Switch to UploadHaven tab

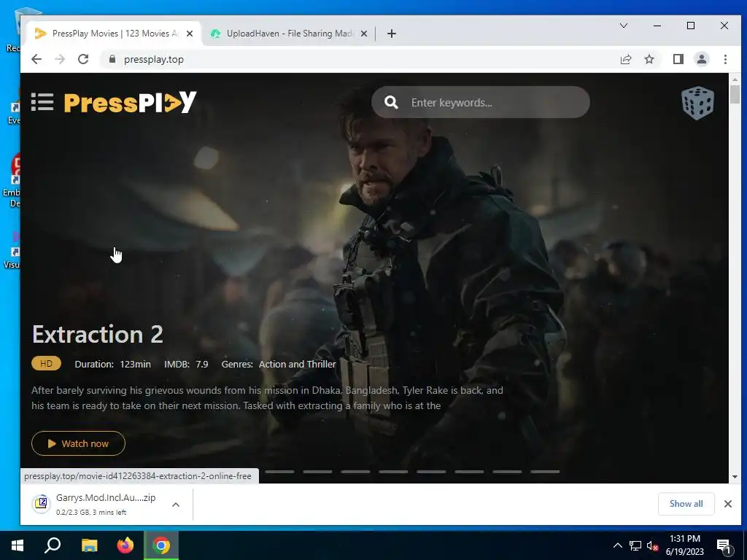click(x=289, y=34)
